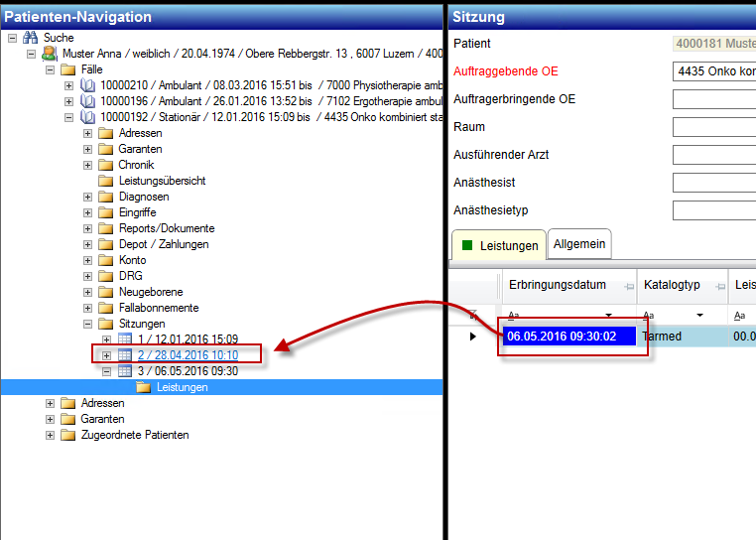The width and height of the screenshot is (756, 540).
Task: Open Erbringungsdatum filter dropdown arrow
Action: [608, 315]
